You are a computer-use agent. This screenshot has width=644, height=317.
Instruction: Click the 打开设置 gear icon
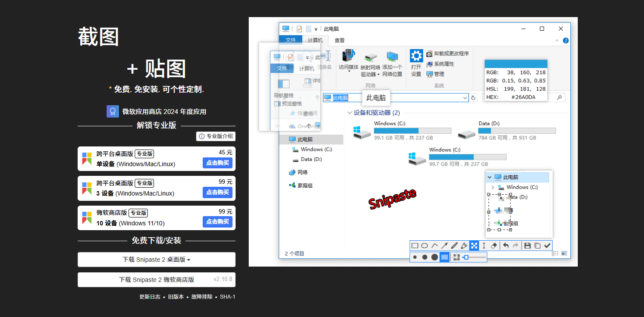416,56
